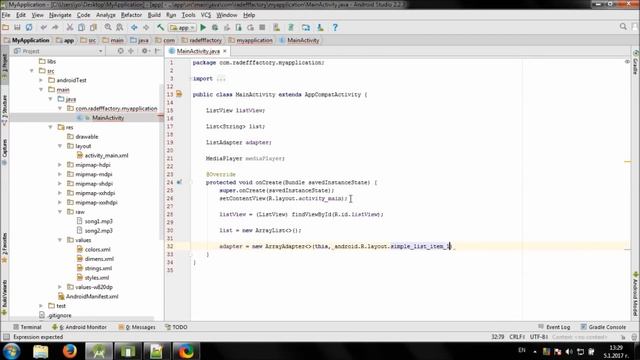This screenshot has height=360, width=640.
Task: Open the Project panel gear settings
Action: (145, 51)
